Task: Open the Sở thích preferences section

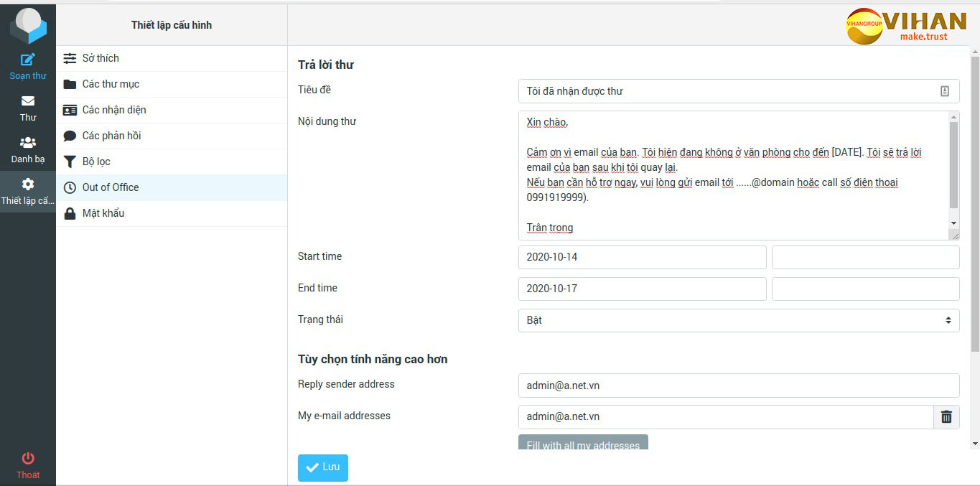Action: [101, 58]
